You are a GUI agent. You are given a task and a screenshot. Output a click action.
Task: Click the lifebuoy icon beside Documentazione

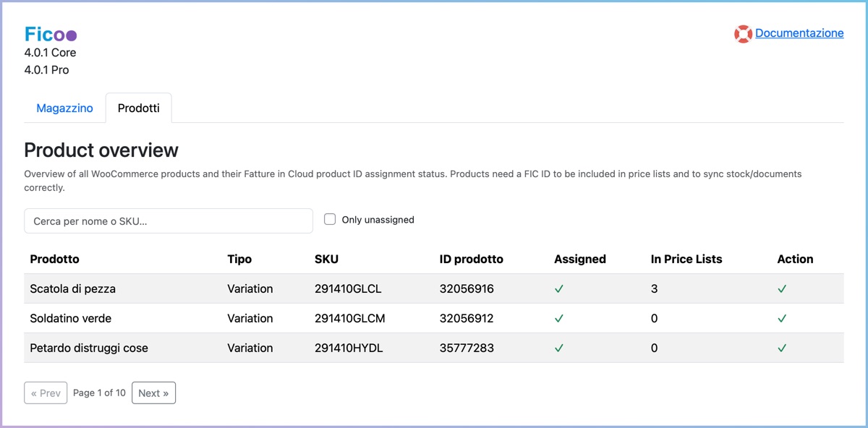click(743, 34)
